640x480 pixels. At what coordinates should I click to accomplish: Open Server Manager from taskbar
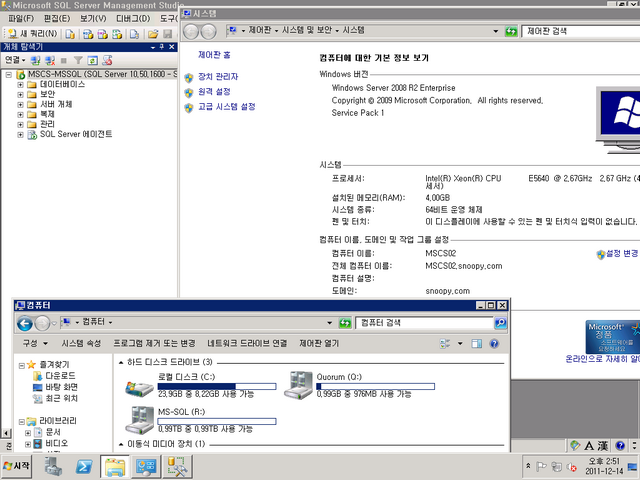tap(53, 466)
